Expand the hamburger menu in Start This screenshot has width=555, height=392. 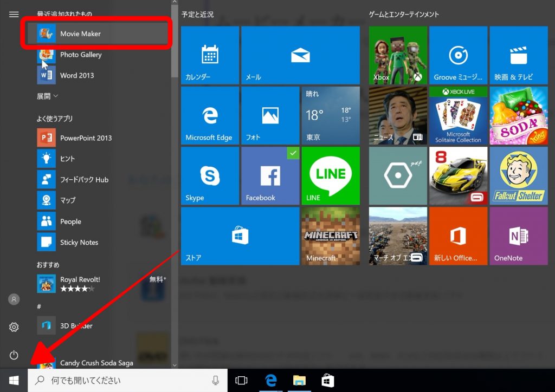click(x=14, y=14)
